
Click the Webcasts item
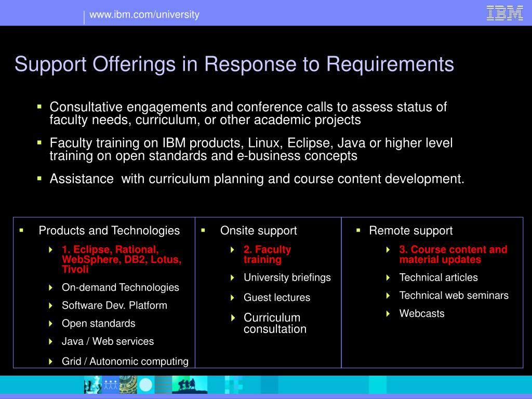(x=422, y=313)
